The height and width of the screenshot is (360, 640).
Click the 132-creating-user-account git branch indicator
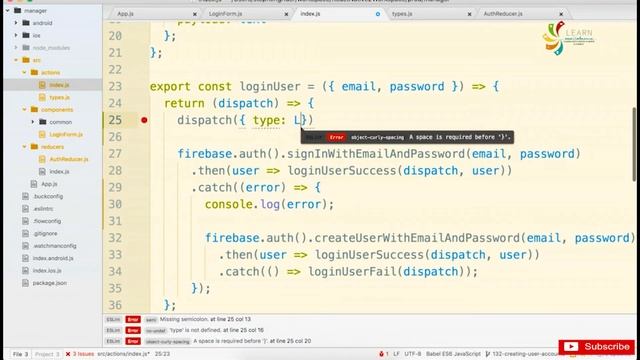(x=523, y=354)
